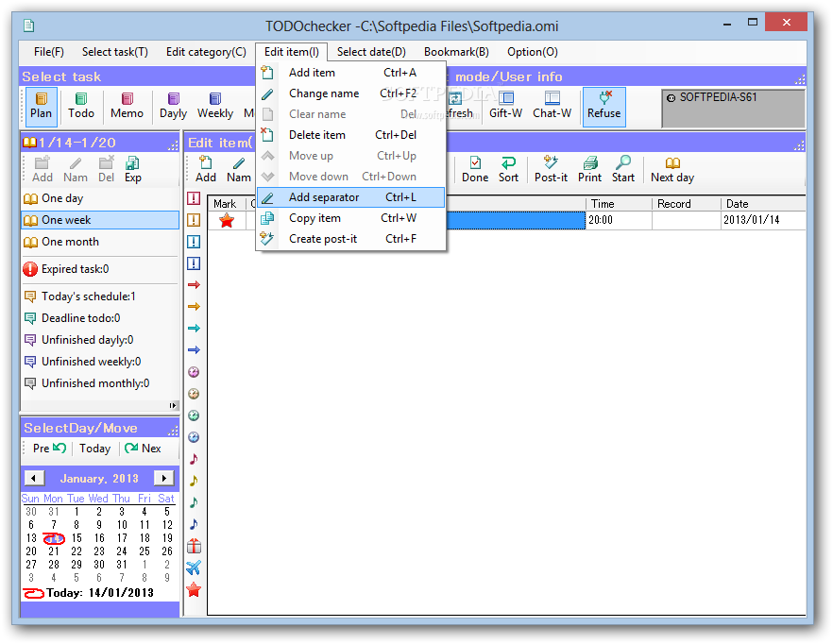Open the Select date(D) menu
The width and height of the screenshot is (833, 644).
click(371, 52)
